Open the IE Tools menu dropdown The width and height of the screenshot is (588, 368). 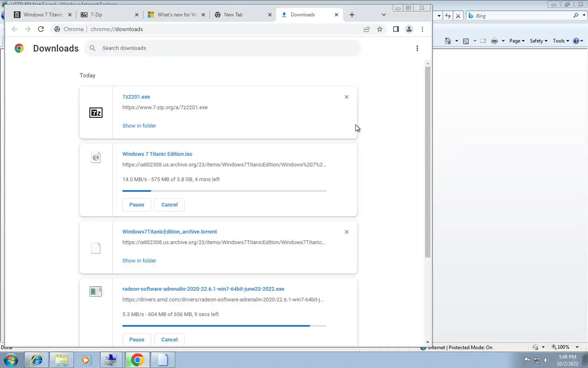click(x=561, y=41)
